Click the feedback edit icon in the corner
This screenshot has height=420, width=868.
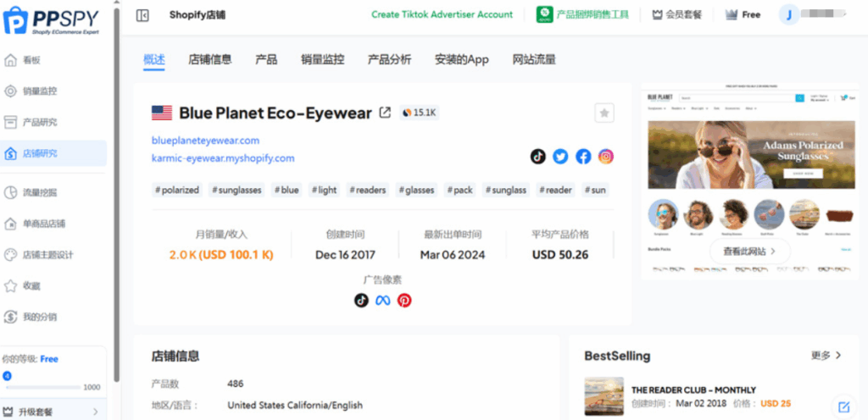point(843,407)
